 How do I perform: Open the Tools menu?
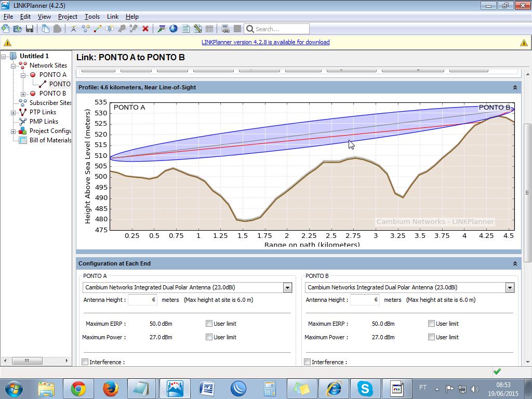tap(92, 17)
